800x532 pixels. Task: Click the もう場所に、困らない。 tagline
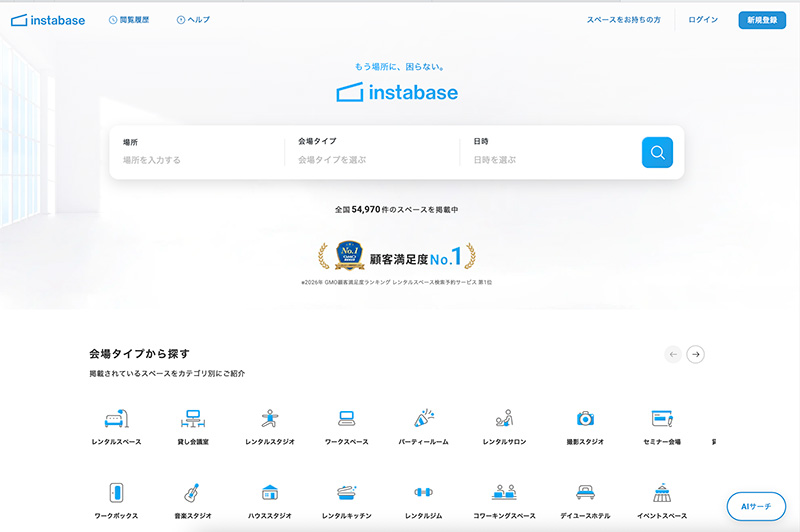tap(399, 67)
